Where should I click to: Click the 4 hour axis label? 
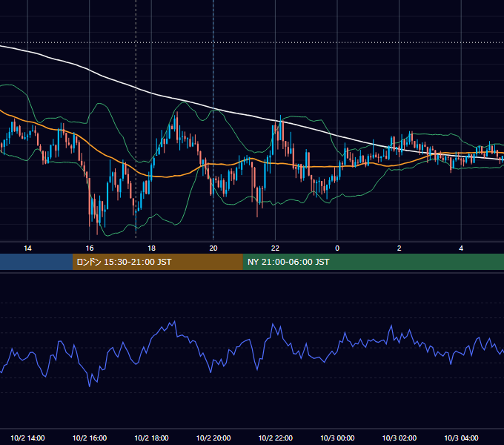(x=461, y=248)
